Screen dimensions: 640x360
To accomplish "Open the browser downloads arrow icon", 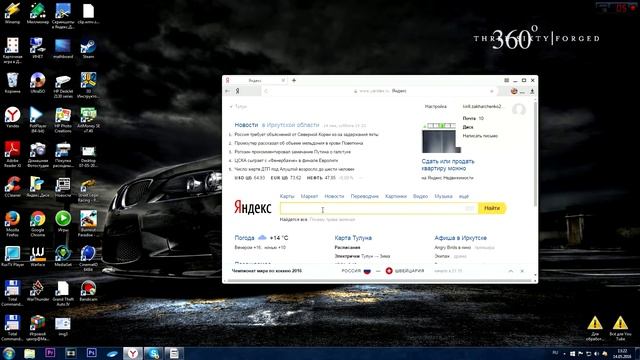I will (x=532, y=91).
